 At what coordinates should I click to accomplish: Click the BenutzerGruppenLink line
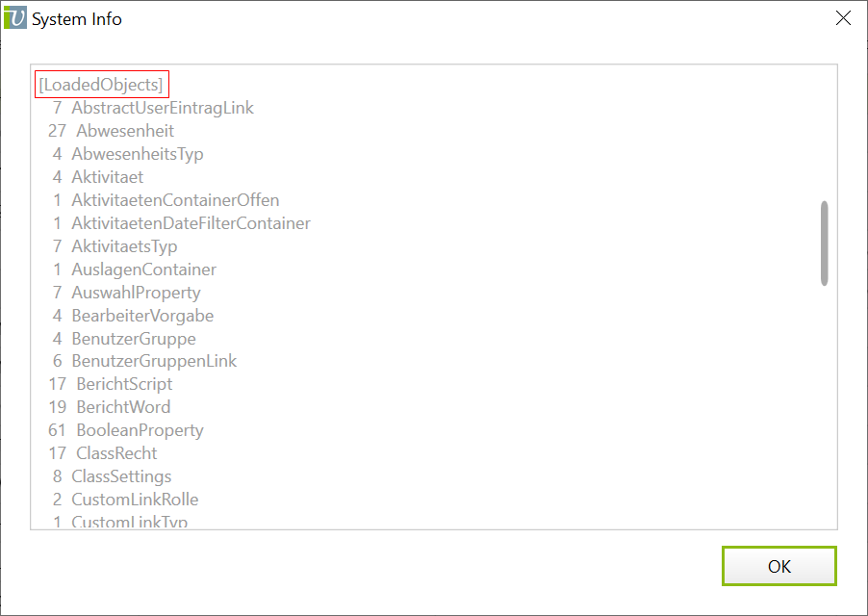pyautogui.click(x=154, y=361)
